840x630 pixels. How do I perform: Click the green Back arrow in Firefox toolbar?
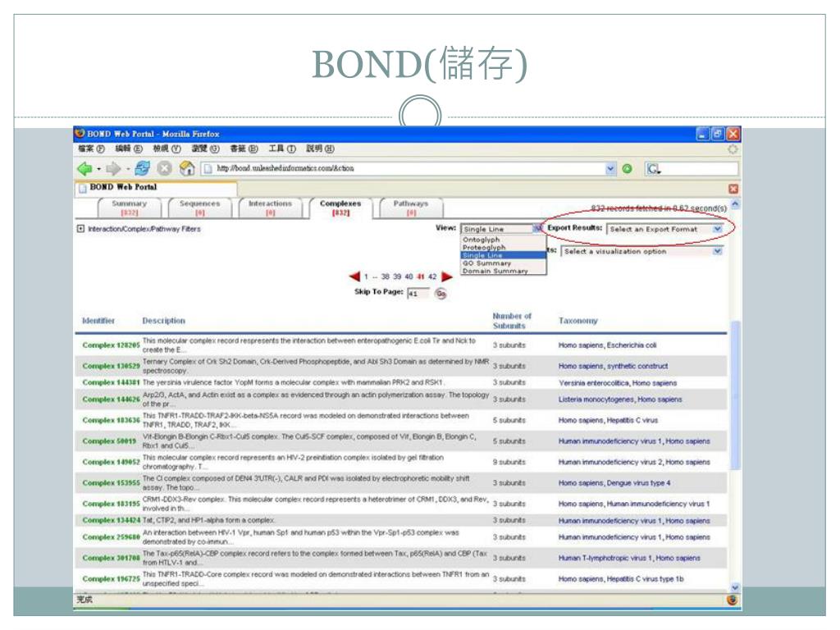(x=84, y=169)
